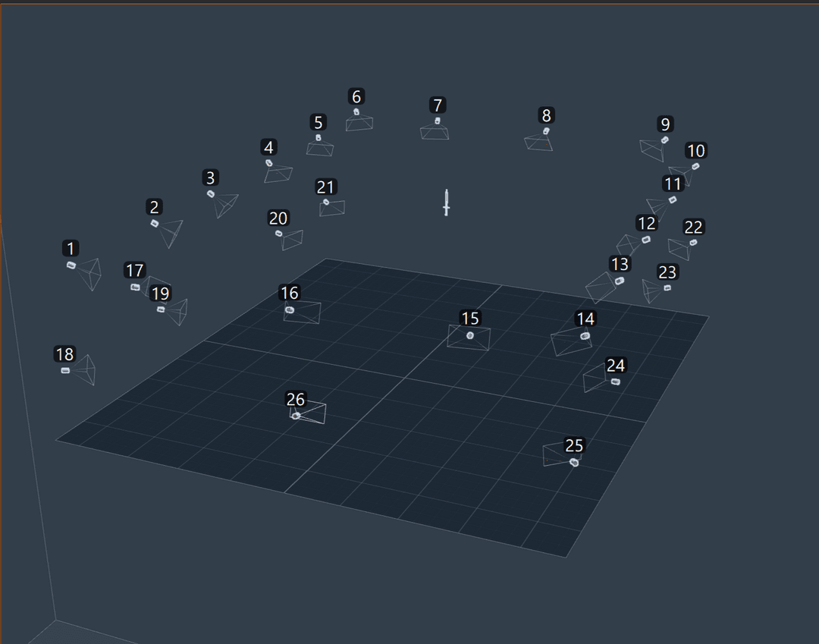Select camera 10 in the 3D view
This screenshot has width=819, height=644.
[695, 167]
